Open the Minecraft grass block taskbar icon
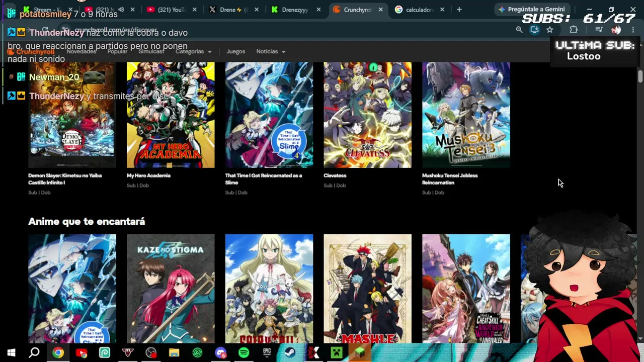644x362 pixels. coord(359,353)
